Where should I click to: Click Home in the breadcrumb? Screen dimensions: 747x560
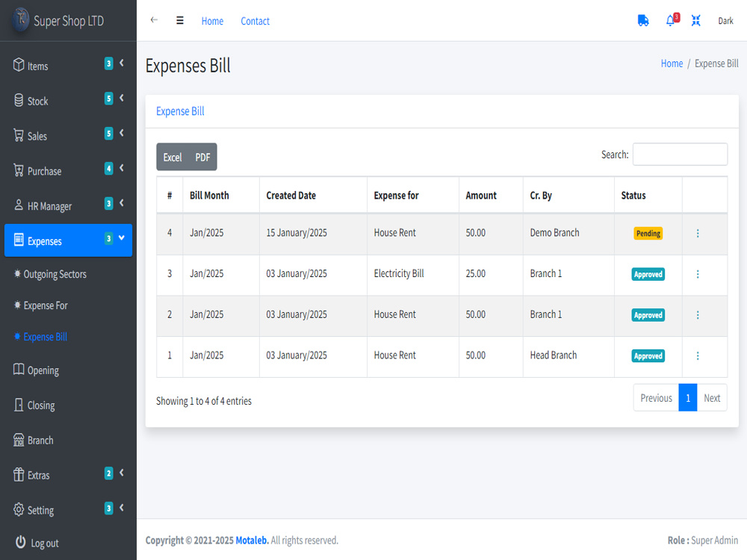click(x=672, y=63)
